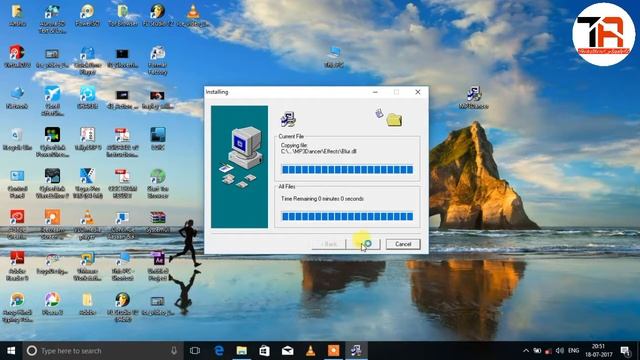The height and width of the screenshot is (360, 640).
Task: Open Microsoft Edge from the taskbar
Action: click(219, 351)
